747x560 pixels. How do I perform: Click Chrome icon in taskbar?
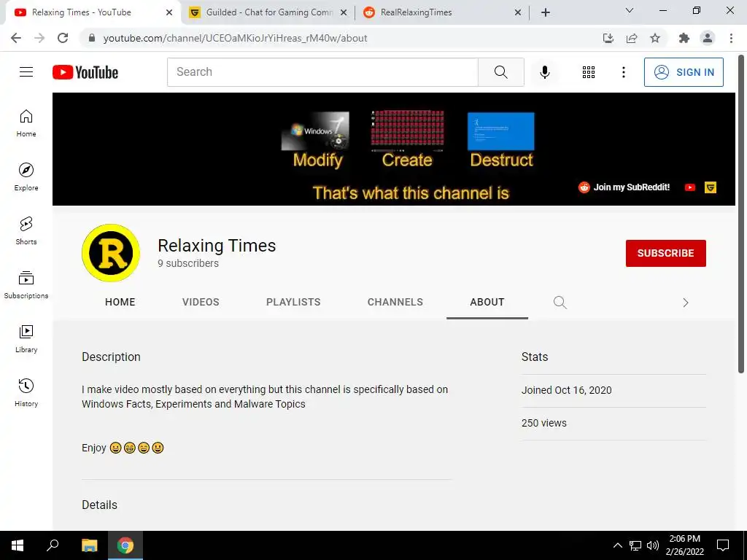pyautogui.click(x=125, y=545)
